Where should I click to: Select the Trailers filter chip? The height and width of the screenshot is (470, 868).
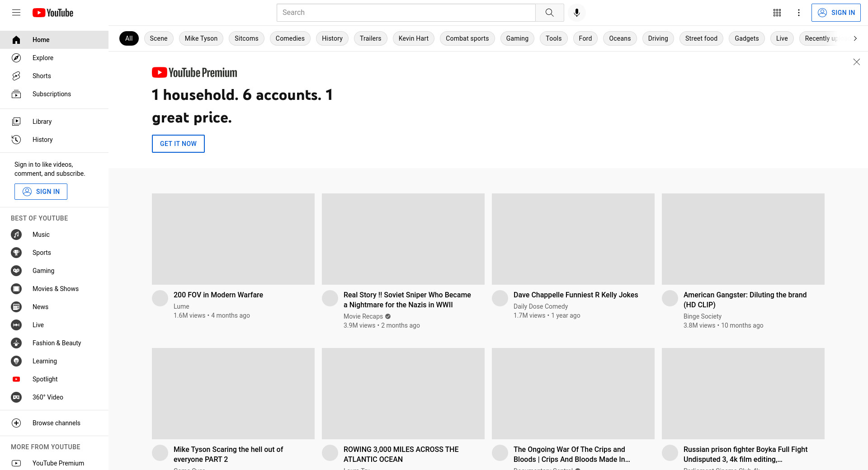tap(371, 38)
